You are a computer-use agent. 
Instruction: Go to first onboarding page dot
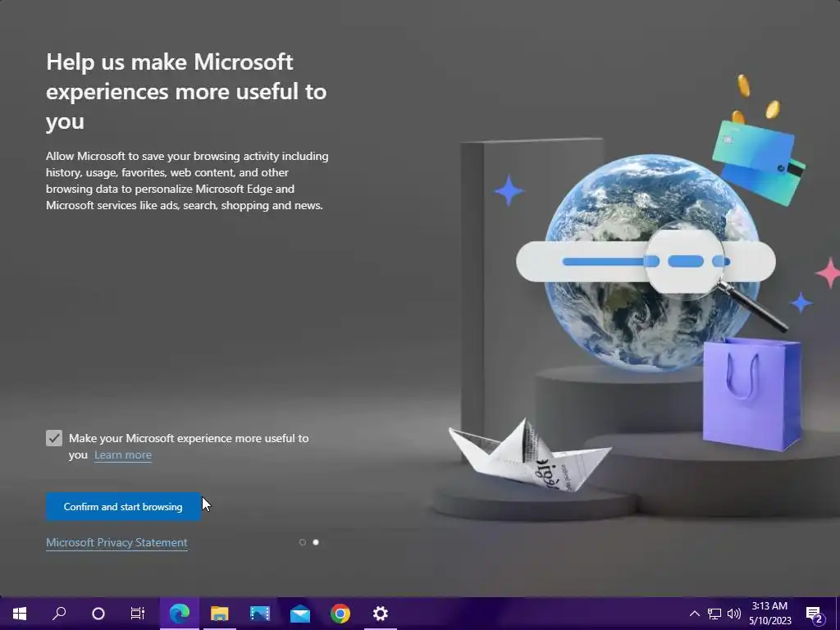tap(303, 542)
